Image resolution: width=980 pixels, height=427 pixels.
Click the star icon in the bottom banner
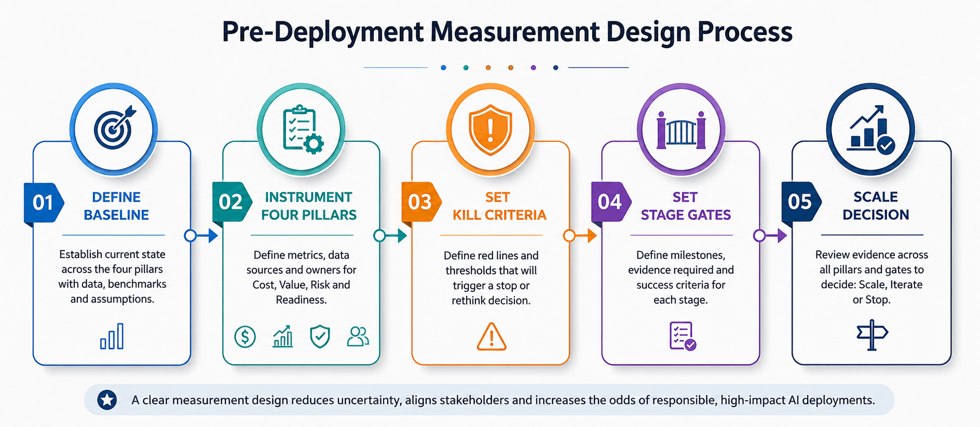(107, 400)
